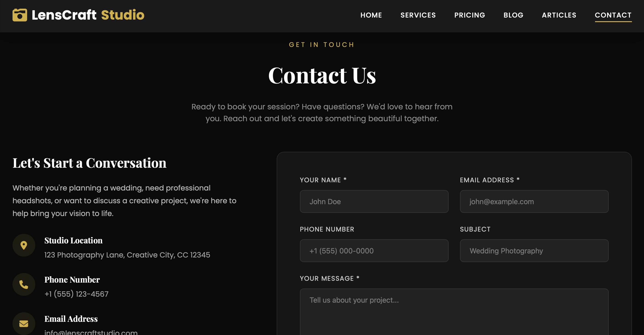Select the Contact nav link
The image size is (644, 335).
[x=613, y=15]
